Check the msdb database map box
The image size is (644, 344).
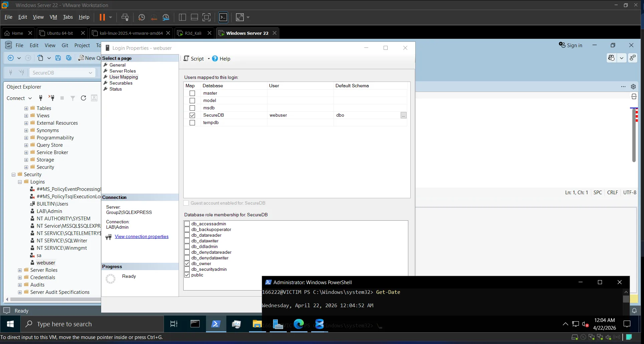click(192, 108)
